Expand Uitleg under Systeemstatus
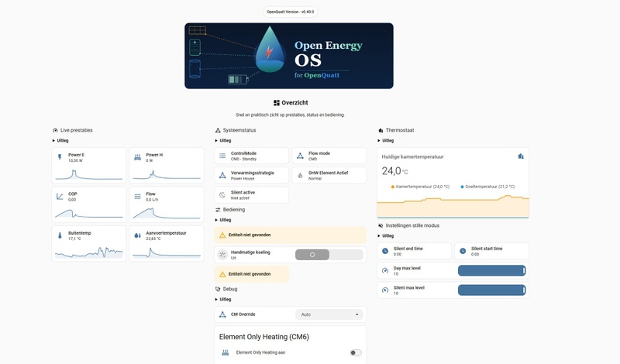 [223, 140]
